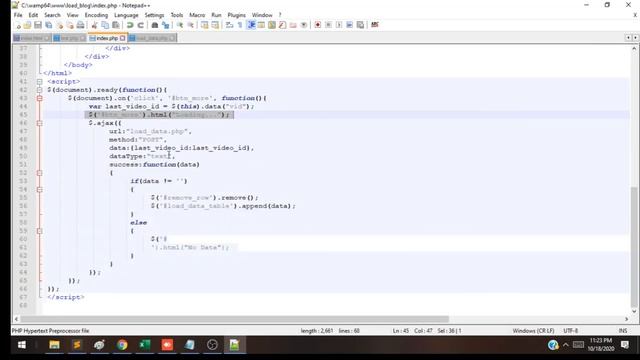Image resolution: width=640 pixels, height=360 pixels.
Task: Start macro recording with red button
Action: point(318,25)
